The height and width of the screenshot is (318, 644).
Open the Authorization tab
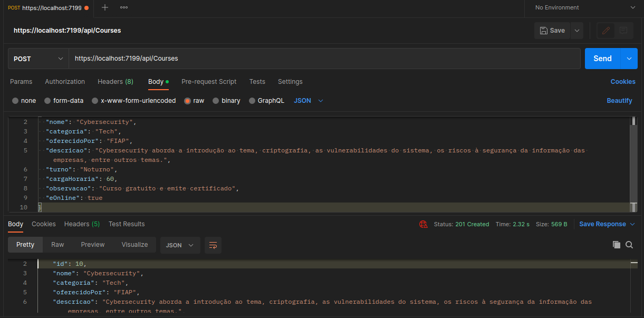coord(65,82)
